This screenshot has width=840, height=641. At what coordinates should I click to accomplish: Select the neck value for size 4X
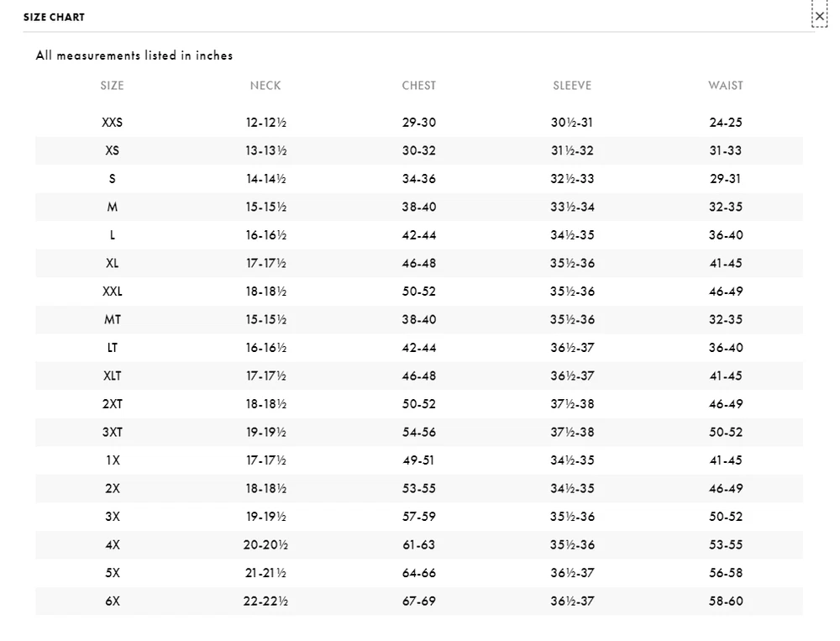point(265,545)
